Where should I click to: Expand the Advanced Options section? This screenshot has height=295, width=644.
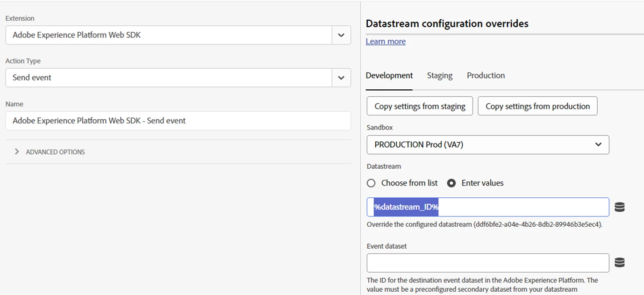click(x=17, y=152)
